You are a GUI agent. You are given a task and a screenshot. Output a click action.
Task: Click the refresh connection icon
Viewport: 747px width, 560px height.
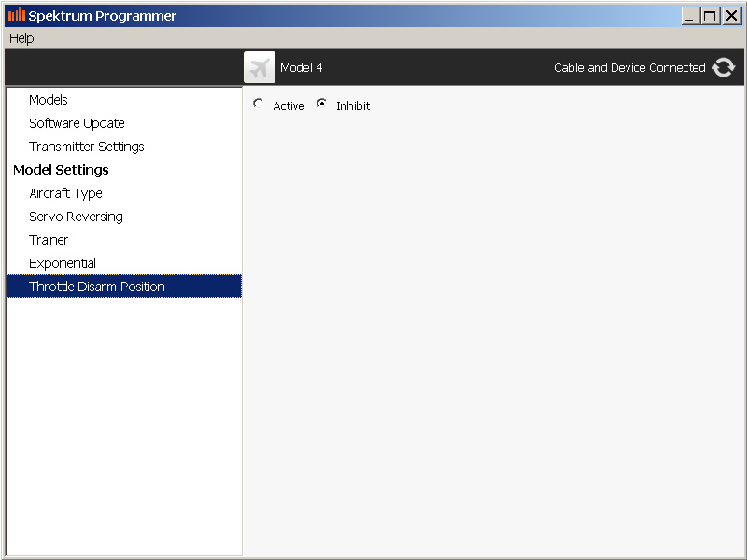click(723, 67)
